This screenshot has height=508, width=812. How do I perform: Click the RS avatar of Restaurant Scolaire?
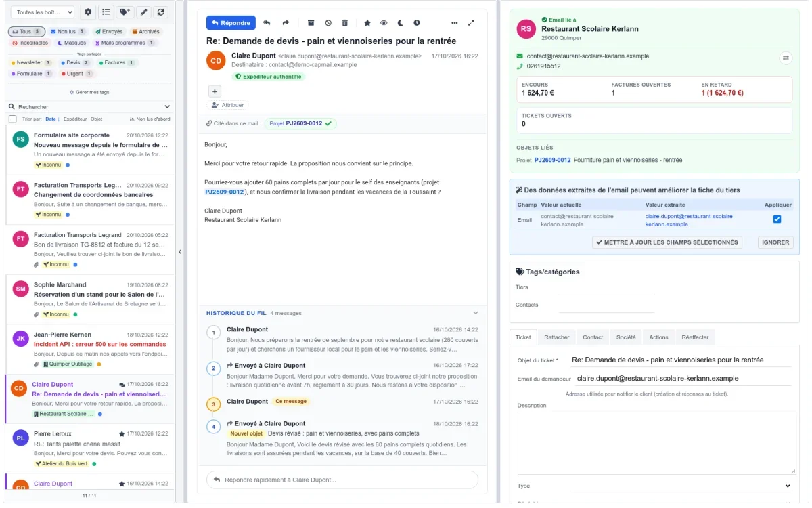tap(526, 29)
